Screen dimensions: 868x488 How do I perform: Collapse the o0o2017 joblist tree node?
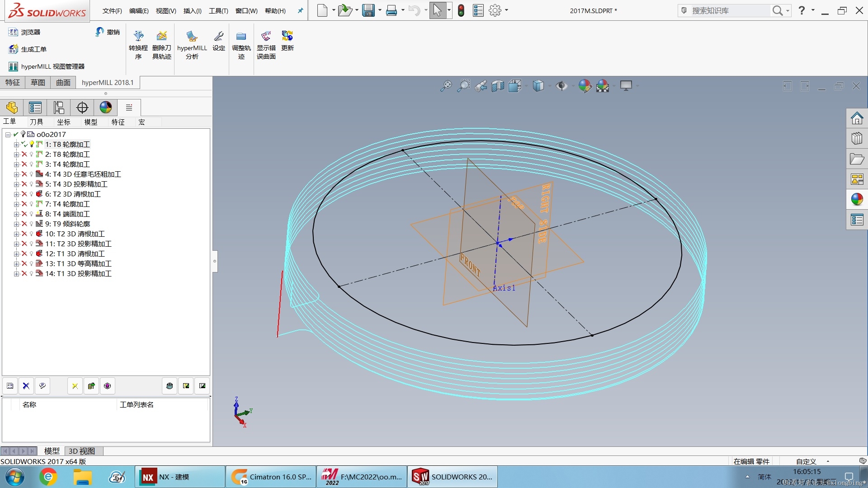coord(8,135)
